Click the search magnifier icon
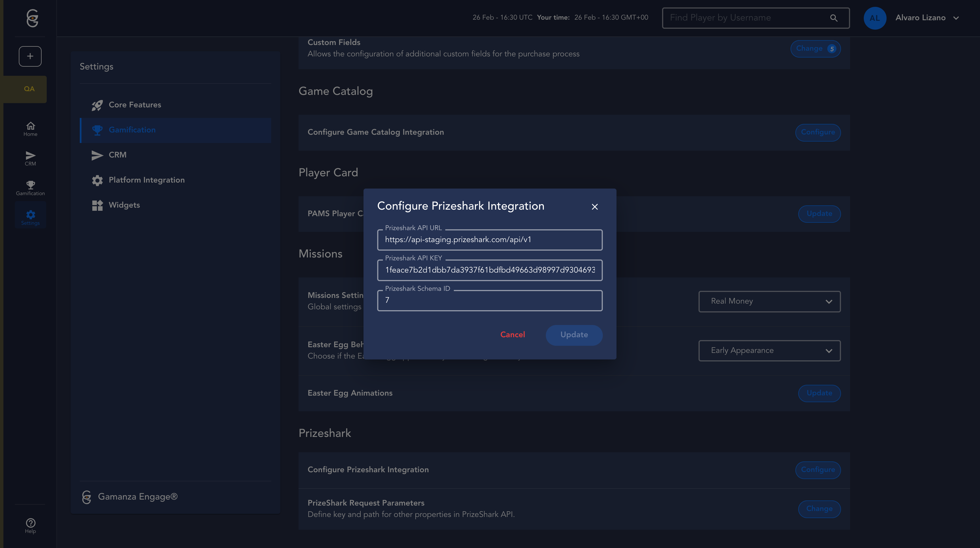 click(834, 18)
